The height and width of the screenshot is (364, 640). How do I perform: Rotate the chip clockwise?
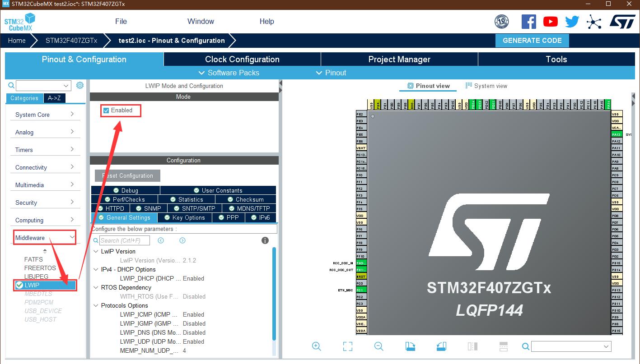(x=410, y=346)
